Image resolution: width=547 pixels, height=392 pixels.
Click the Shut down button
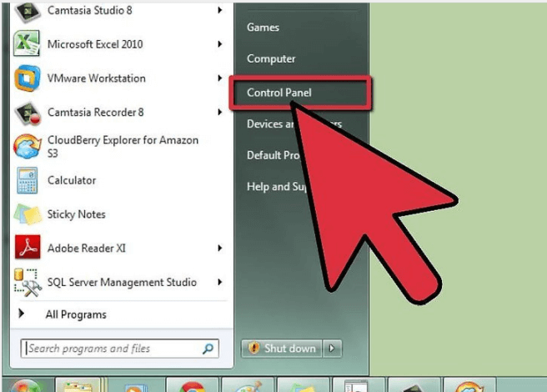[282, 349]
